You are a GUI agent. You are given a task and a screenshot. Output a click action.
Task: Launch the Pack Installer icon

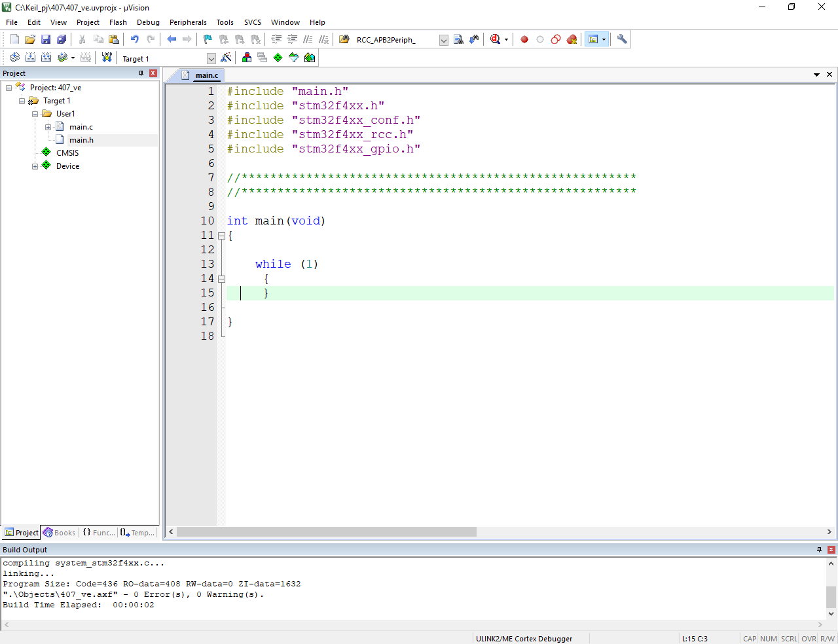tap(310, 58)
